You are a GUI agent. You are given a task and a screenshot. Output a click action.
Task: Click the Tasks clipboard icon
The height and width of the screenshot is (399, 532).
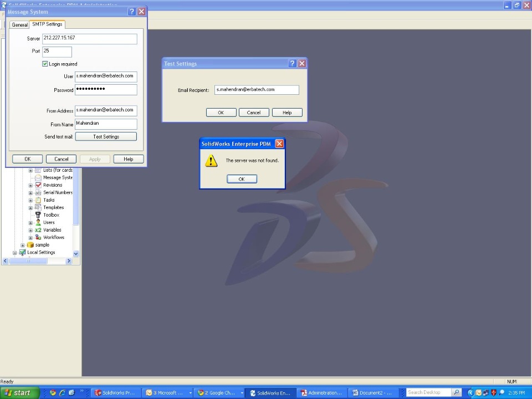[38, 200]
